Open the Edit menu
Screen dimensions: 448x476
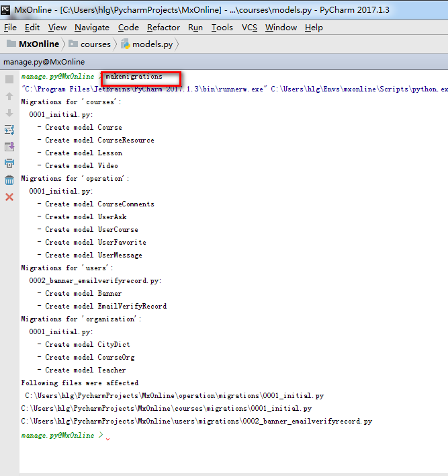(32, 28)
